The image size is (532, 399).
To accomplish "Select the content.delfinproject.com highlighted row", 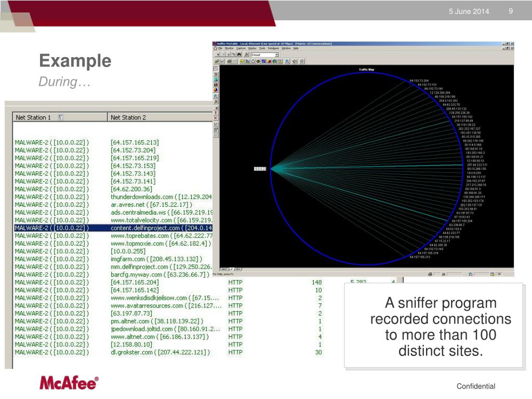I will [x=113, y=228].
